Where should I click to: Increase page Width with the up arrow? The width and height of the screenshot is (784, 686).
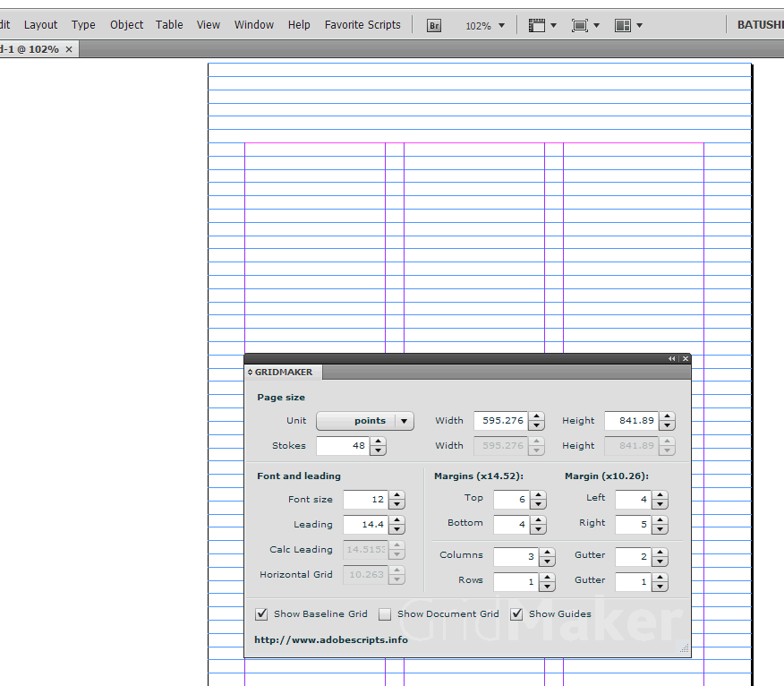click(536, 416)
